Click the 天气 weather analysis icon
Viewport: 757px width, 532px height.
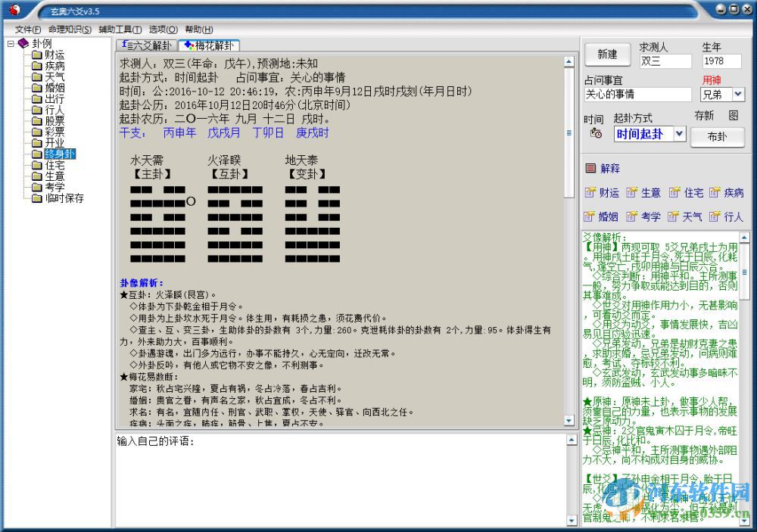[686, 217]
